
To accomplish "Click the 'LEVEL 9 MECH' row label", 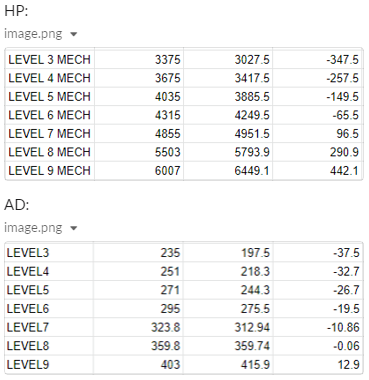I will (x=50, y=171).
